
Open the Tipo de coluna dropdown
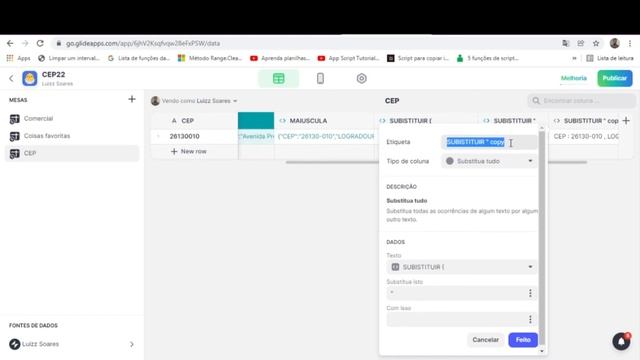pyautogui.click(x=489, y=161)
